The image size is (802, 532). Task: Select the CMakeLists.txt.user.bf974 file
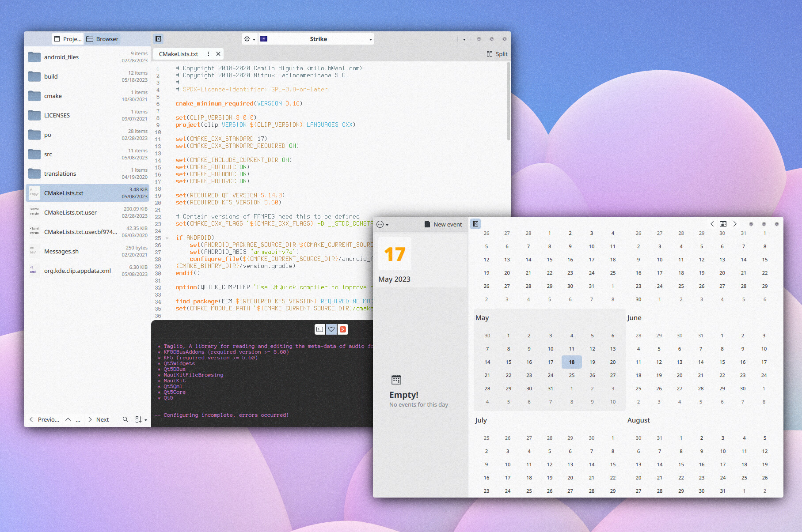point(87,232)
